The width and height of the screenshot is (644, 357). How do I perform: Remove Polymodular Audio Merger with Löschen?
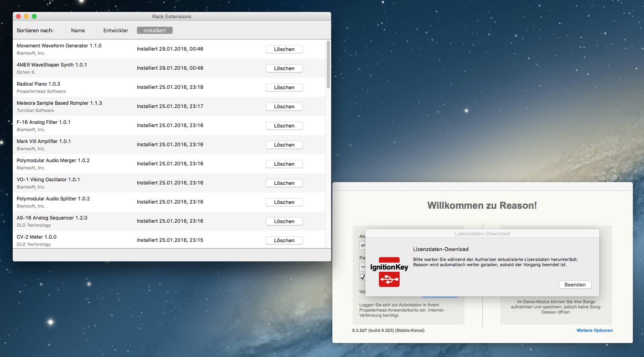284,164
